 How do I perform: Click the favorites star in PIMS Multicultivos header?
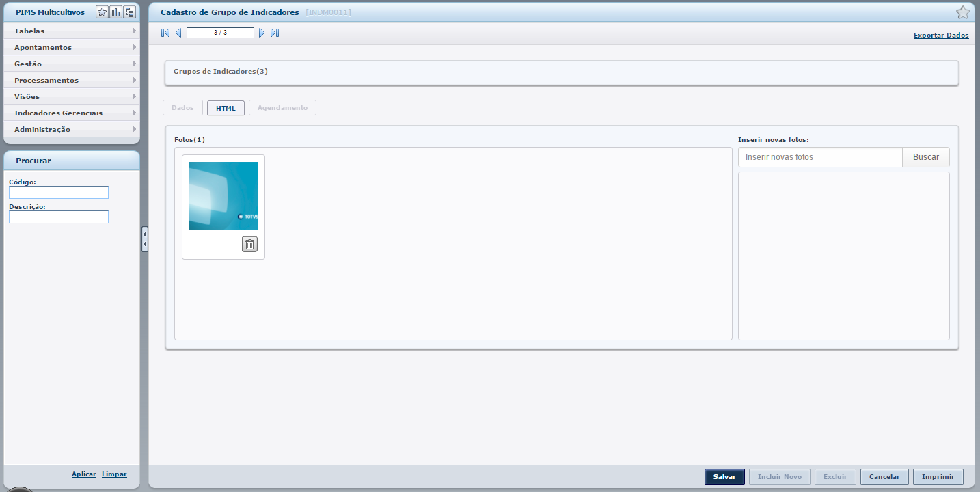coord(102,12)
